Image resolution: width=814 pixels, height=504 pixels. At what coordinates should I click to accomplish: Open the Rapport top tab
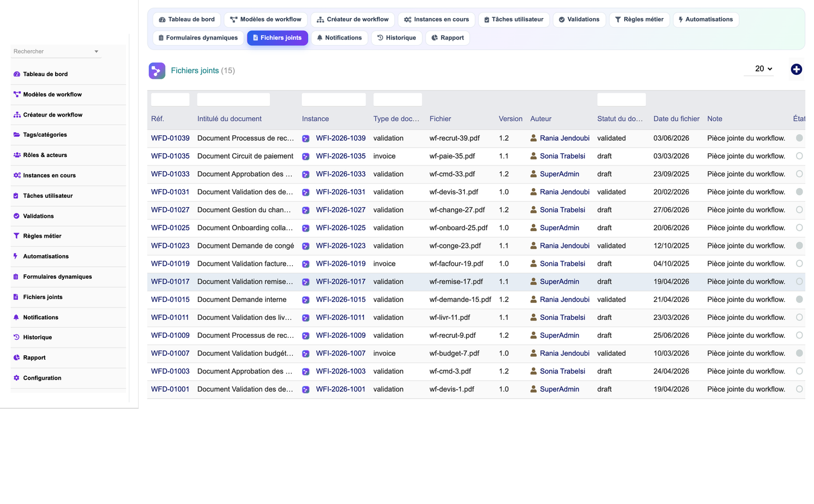448,38
